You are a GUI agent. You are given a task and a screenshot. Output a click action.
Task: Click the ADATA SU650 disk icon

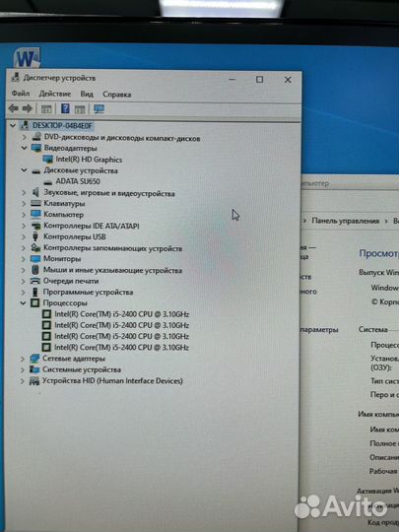[x=48, y=182]
